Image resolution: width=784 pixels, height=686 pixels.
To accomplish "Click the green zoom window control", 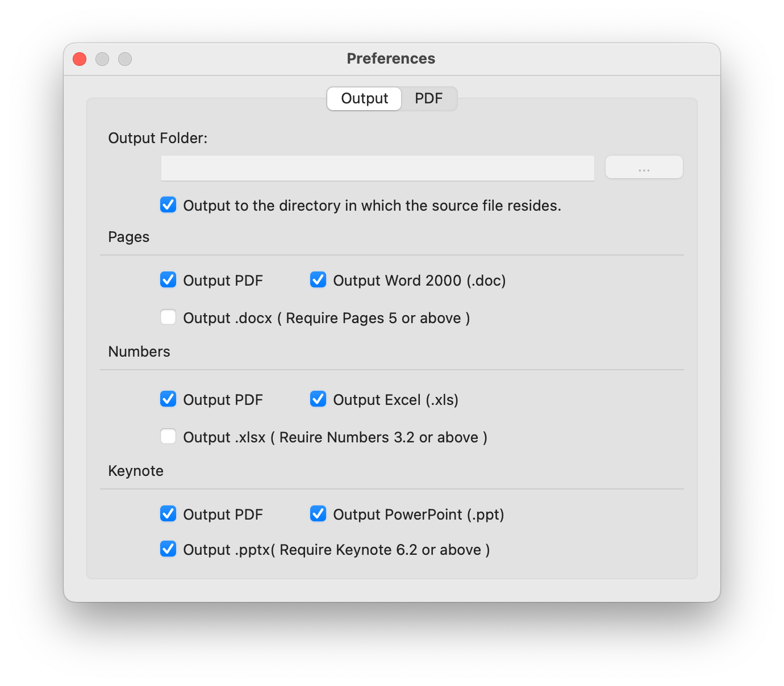I will [x=125, y=59].
